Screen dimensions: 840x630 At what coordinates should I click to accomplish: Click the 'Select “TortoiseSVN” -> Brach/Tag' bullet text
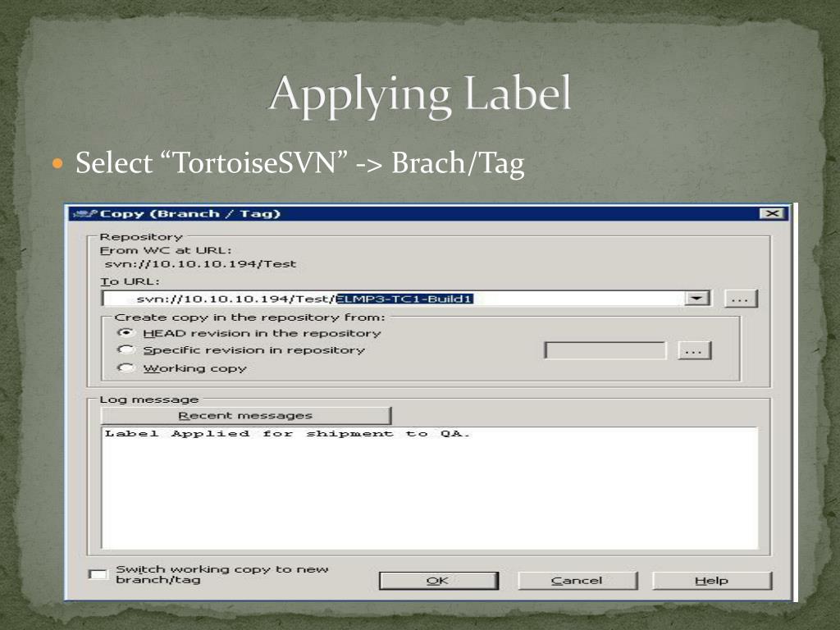pos(300,163)
